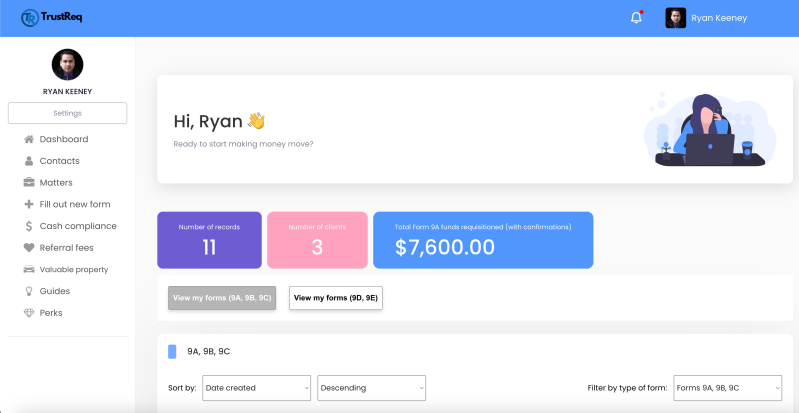Screen dimensions: 799x413
Task: Click the header profile photo thumbnail
Action: 676,18
